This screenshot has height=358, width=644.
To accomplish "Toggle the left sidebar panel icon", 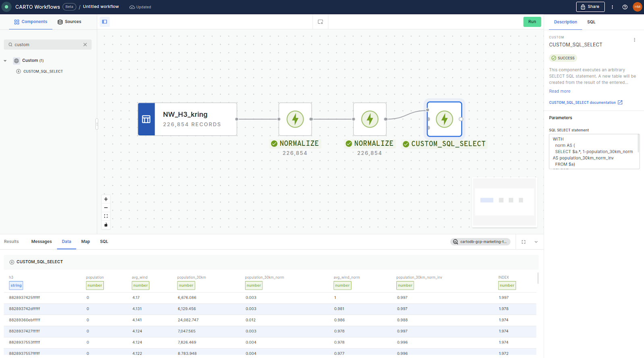I will (104, 22).
